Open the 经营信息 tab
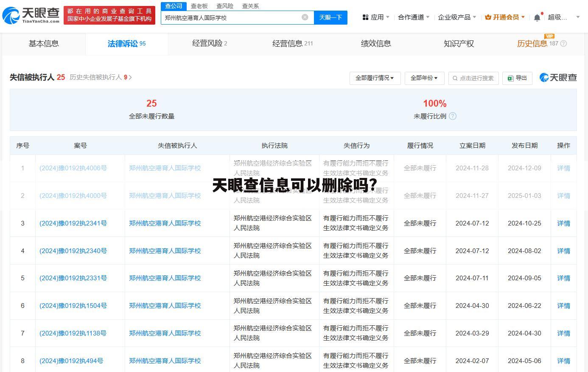 pyautogui.click(x=292, y=44)
